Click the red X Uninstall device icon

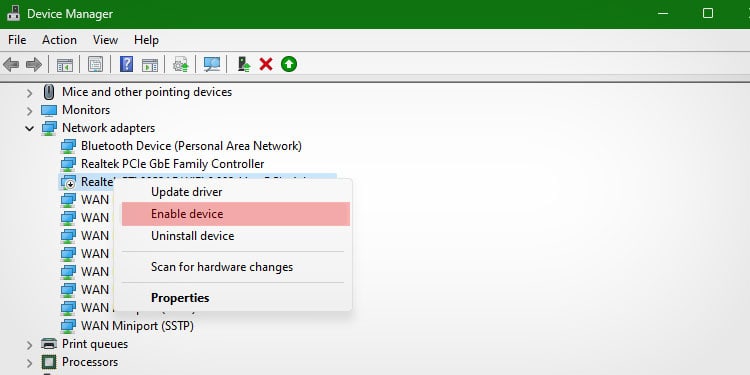pos(266,64)
